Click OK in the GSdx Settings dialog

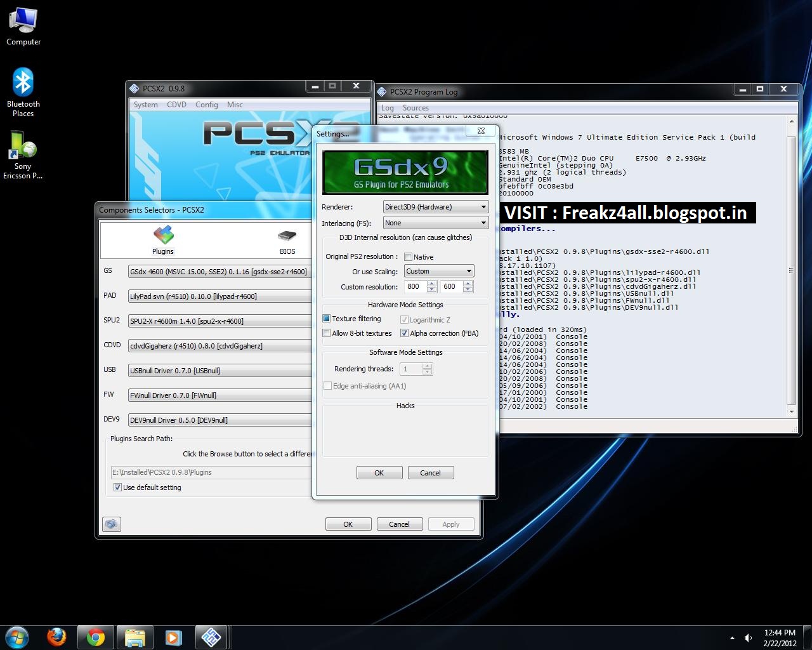379,473
